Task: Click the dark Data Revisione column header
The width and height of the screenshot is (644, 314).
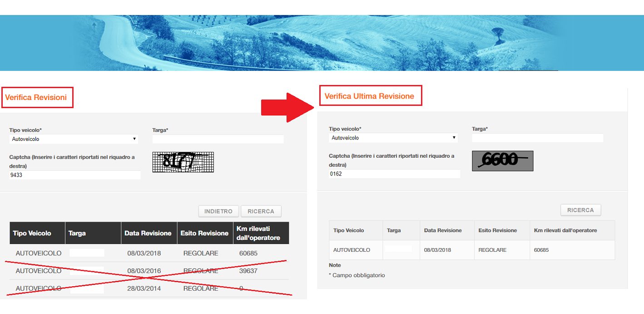Action: click(149, 233)
